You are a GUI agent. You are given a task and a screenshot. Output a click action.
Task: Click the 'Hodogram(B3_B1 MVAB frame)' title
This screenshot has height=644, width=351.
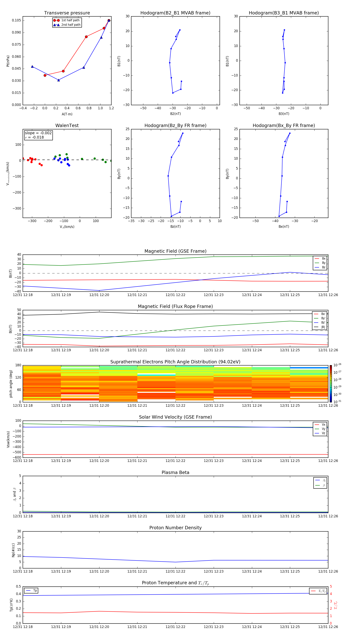tap(284, 13)
